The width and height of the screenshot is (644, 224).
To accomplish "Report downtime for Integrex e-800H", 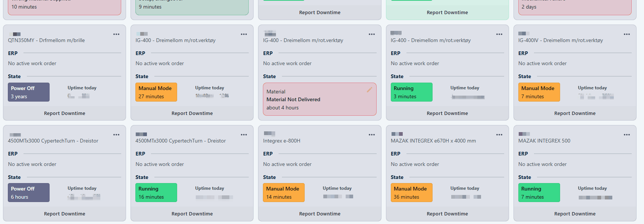I will click(320, 214).
